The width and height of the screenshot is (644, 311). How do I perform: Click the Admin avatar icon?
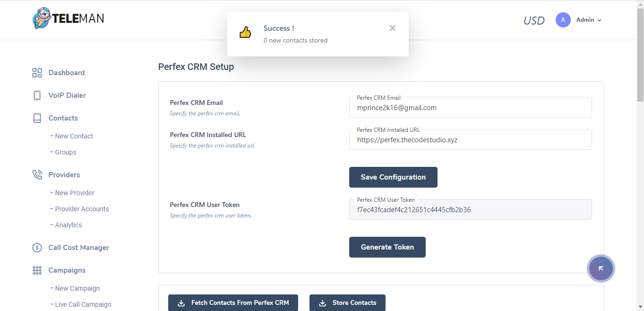pyautogui.click(x=563, y=19)
